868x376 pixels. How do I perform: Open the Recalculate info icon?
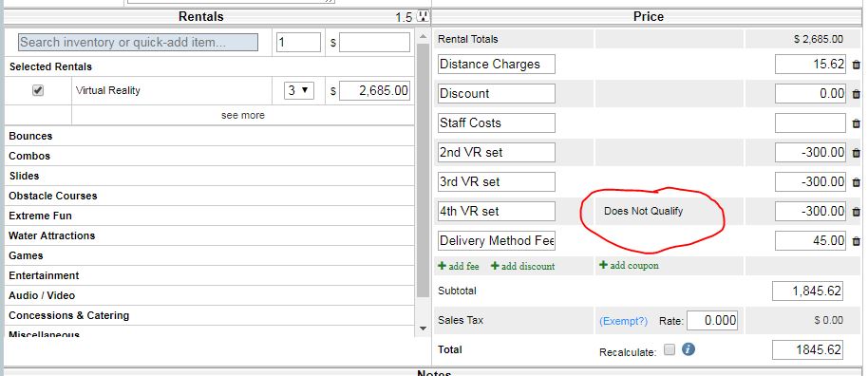pyautogui.click(x=689, y=349)
